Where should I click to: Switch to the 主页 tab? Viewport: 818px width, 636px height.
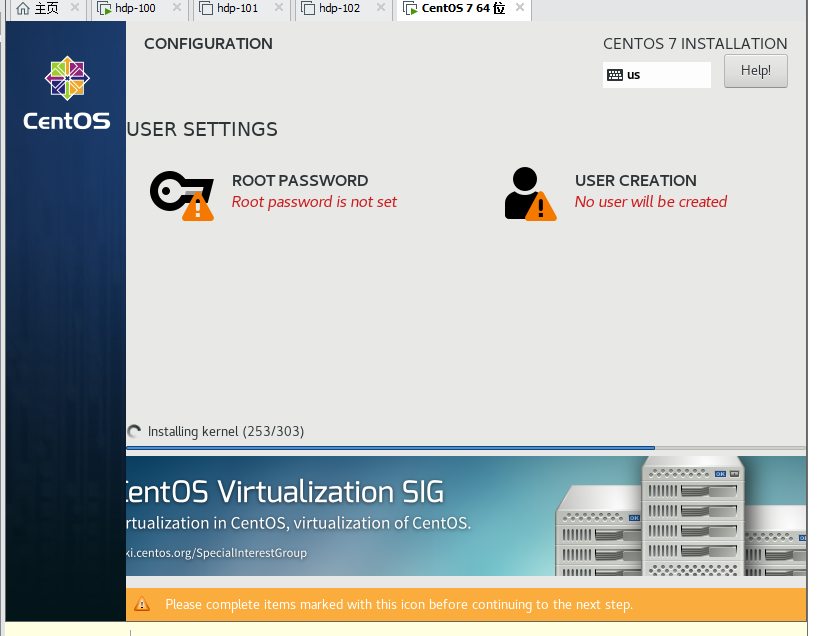46,8
